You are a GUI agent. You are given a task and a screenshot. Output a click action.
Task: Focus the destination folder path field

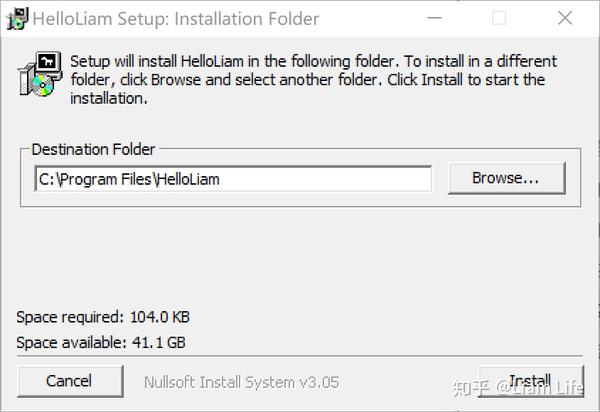tap(232, 179)
